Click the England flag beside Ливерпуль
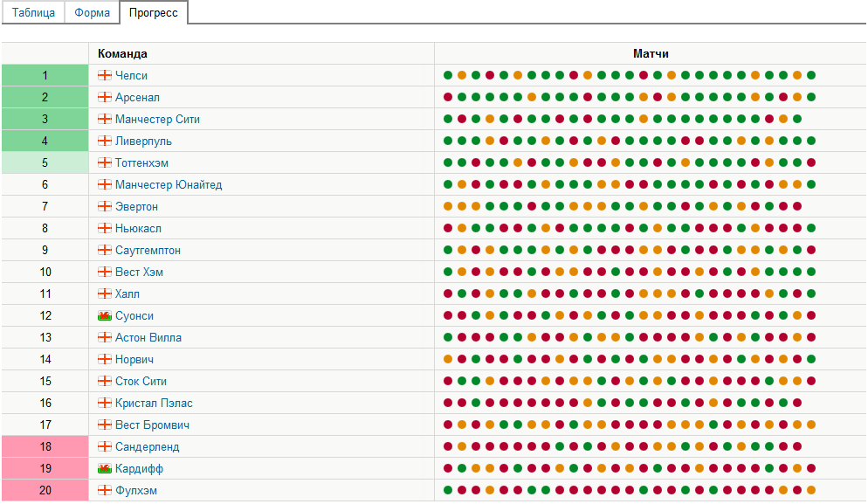 pos(105,141)
